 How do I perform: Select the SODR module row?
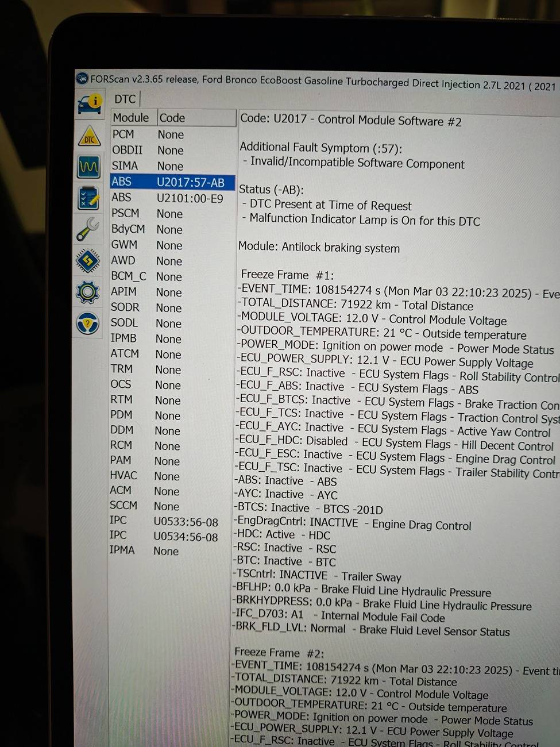pyautogui.click(x=172, y=307)
